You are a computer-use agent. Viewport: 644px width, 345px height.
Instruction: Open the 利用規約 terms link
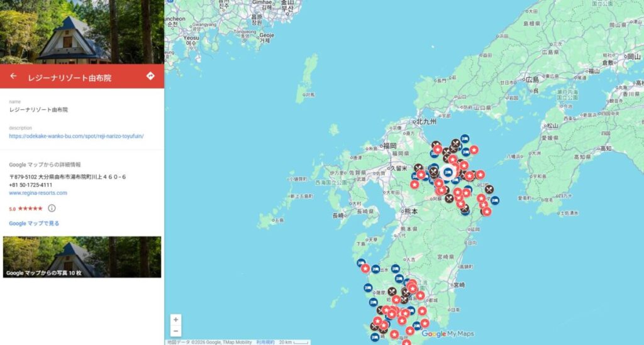[264, 342]
